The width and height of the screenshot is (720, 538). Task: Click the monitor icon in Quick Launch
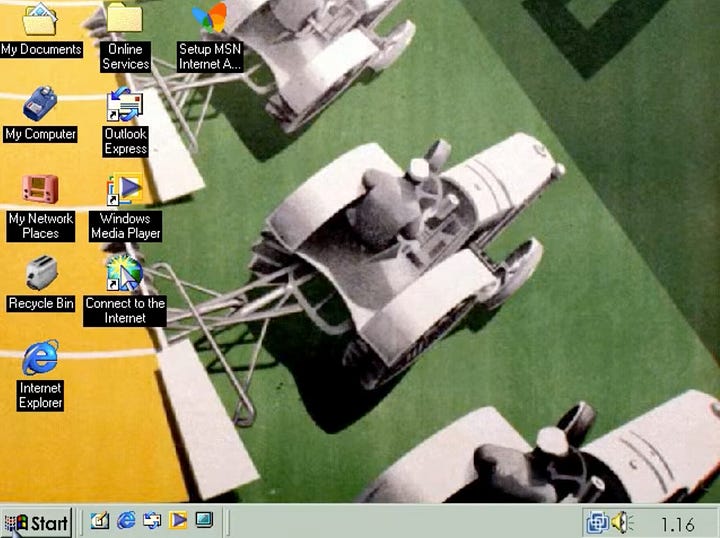pyautogui.click(x=204, y=520)
